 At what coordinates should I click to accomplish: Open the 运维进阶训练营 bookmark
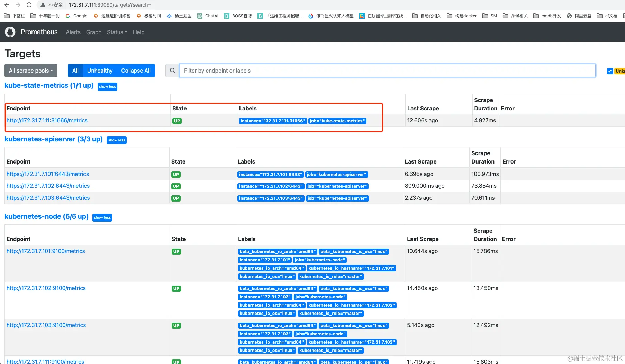coord(112,16)
